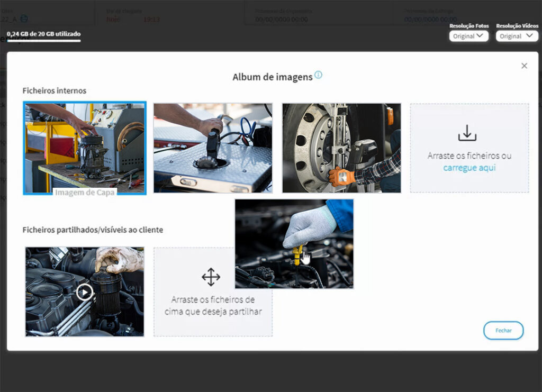The image size is (542, 392).
Task: Select the fuel tank pump photo
Action: point(213,148)
